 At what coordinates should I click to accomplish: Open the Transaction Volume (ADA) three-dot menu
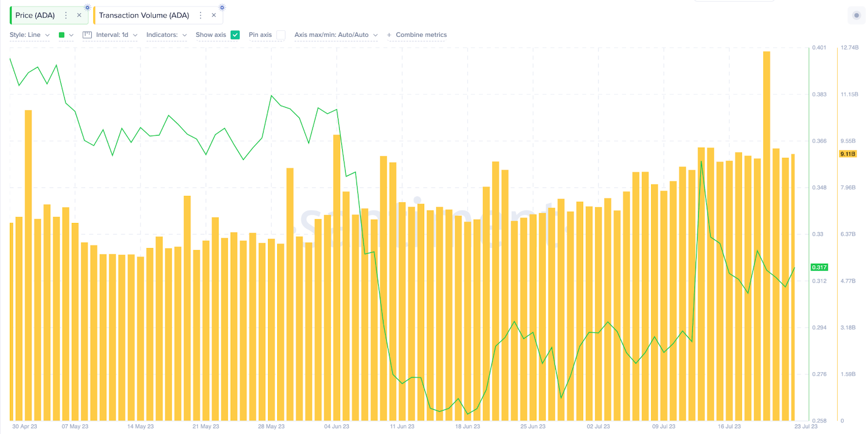201,15
